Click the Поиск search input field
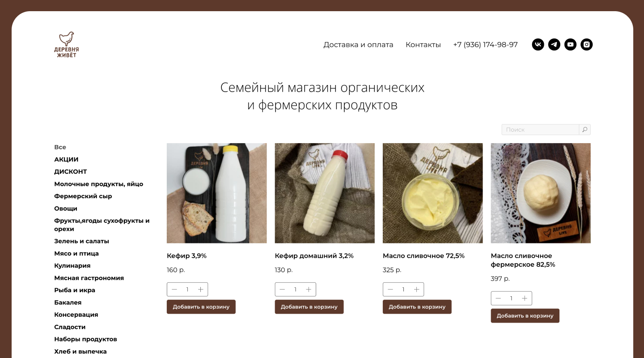Screen dimensions: 644x358 540,130
